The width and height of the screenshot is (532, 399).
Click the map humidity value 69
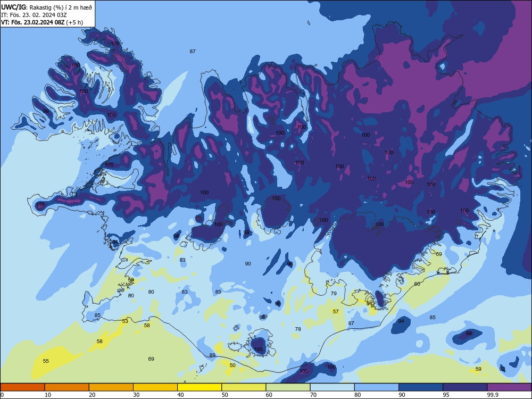(151, 359)
